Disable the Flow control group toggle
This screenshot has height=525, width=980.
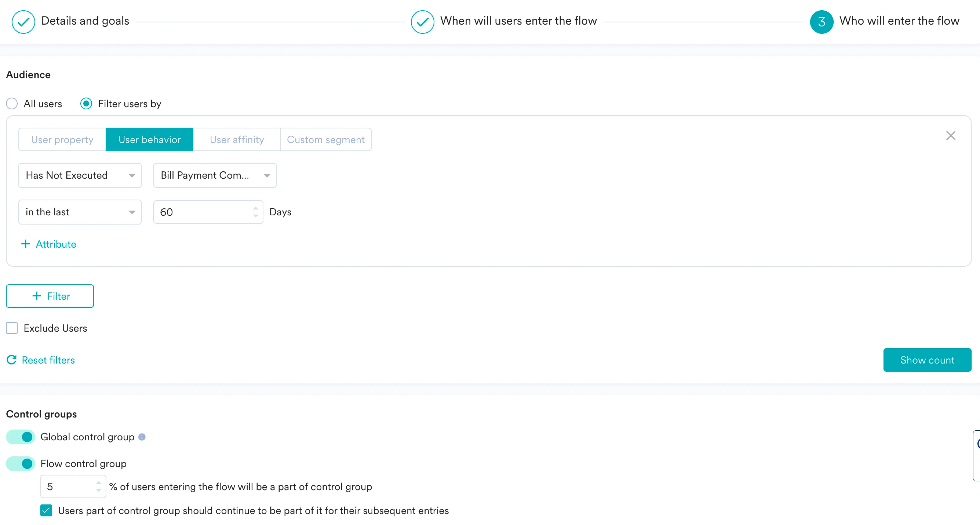point(21,463)
